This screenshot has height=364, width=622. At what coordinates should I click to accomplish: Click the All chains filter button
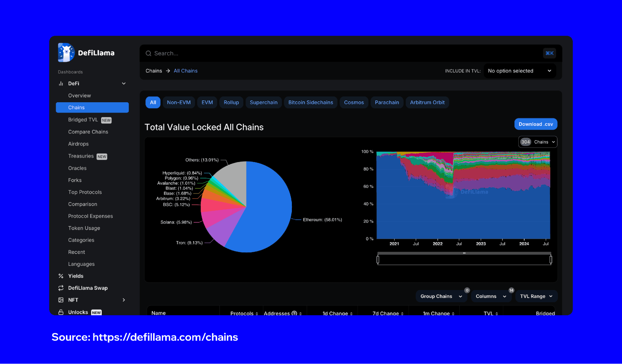click(x=153, y=102)
